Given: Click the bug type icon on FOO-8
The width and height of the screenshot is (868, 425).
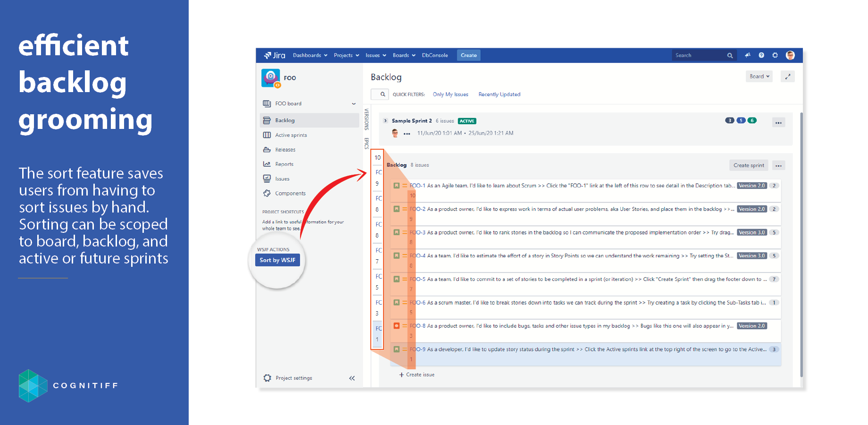Looking at the screenshot, I should (397, 326).
